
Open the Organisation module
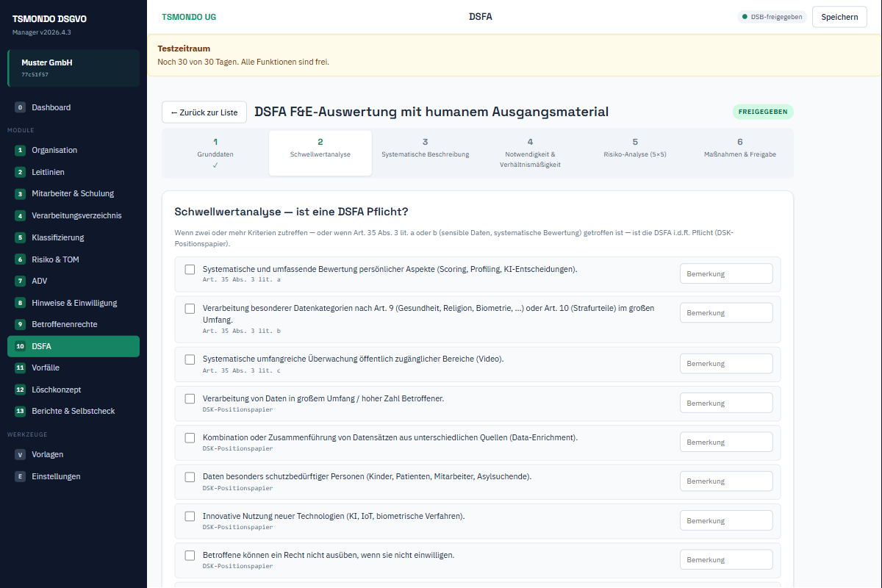(x=73, y=150)
